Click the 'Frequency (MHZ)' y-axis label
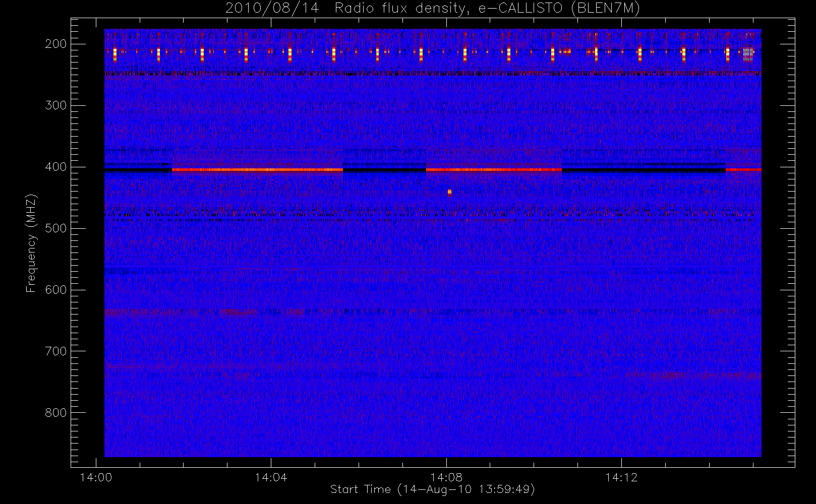816x504 pixels. (x=31, y=243)
